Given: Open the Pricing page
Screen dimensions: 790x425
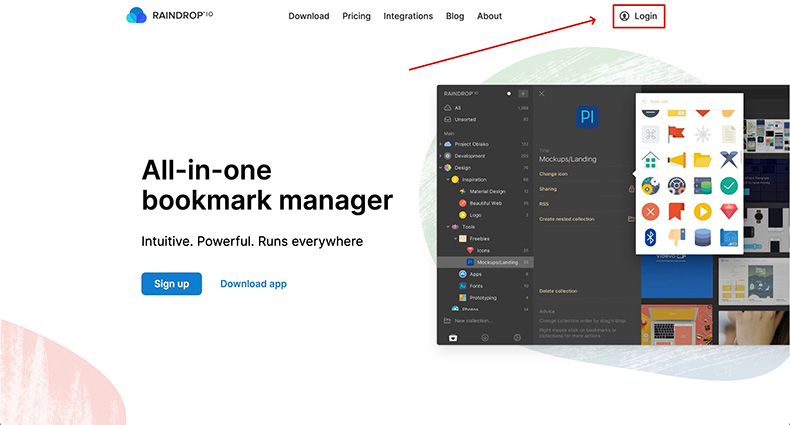Looking at the screenshot, I should coord(356,16).
